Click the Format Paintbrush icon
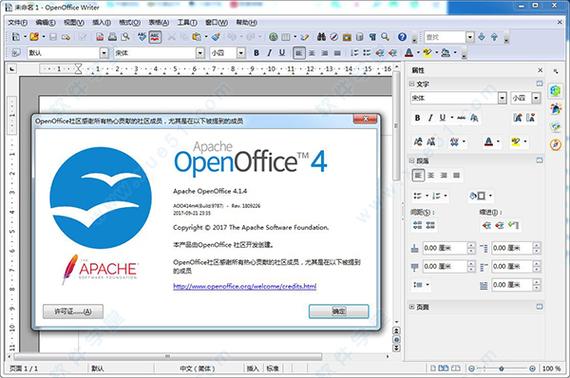Screen dimensions: 570x378 (216, 37)
